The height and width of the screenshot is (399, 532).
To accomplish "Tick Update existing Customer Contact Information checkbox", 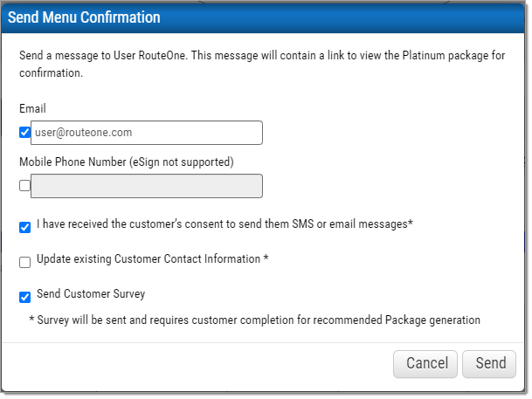I will (24, 262).
